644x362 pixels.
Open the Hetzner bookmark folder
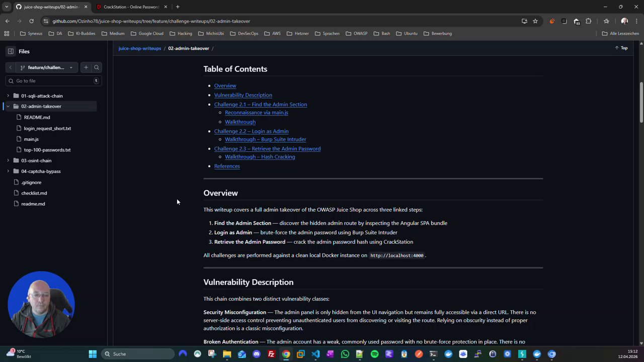pyautogui.click(x=297, y=34)
